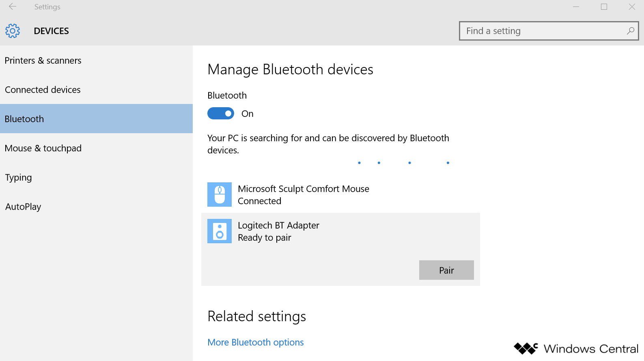644x361 pixels.
Task: Click the Connected status under mouse
Action: (x=259, y=201)
